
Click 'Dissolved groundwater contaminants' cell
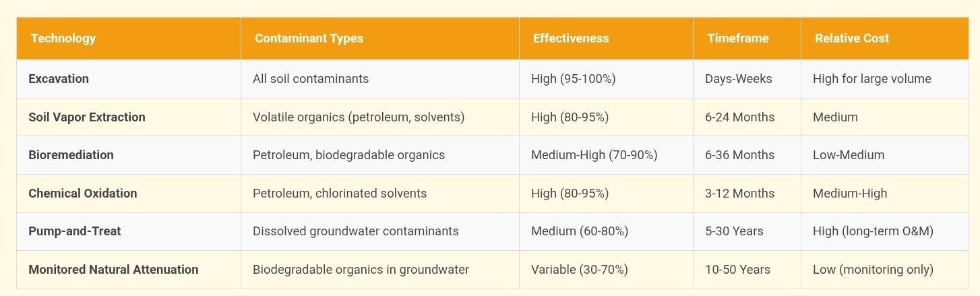355,231
